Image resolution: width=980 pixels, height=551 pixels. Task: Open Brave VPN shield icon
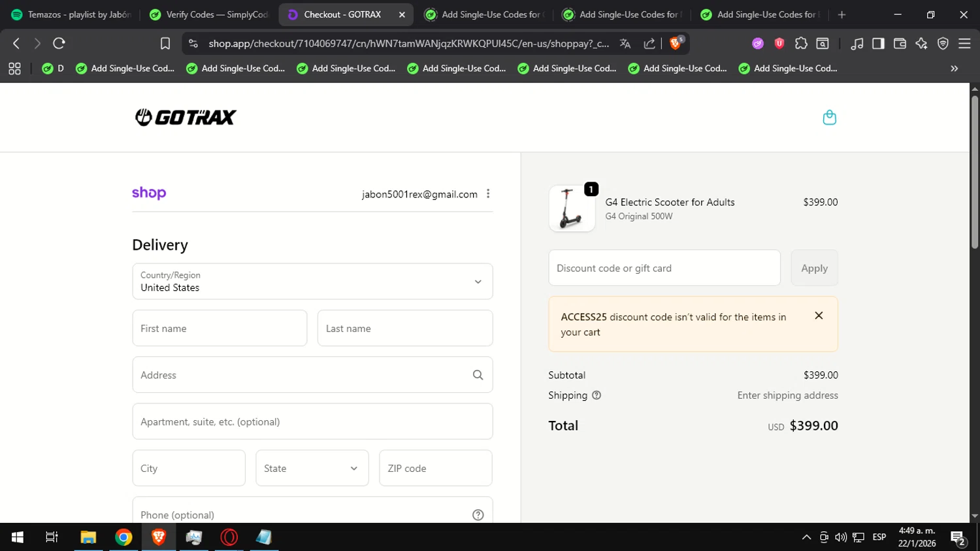tap(943, 43)
